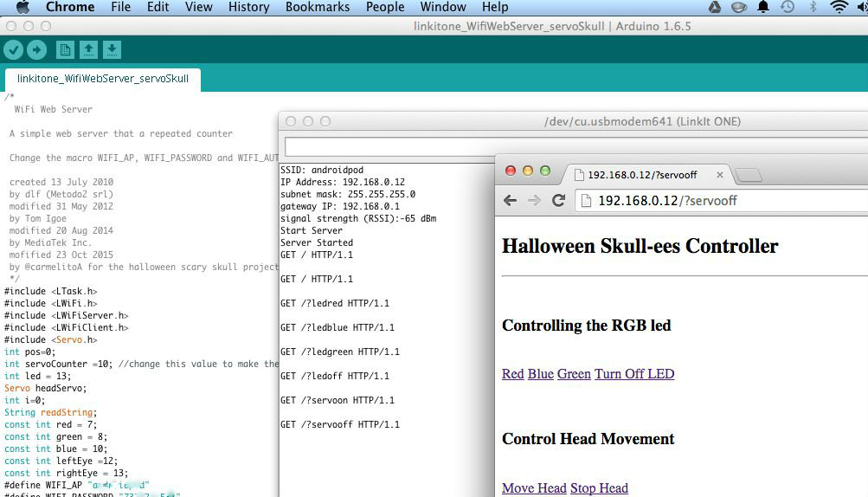The image size is (868, 497).
Task: Click the 'GET /?ledred HTTP/1.1' serial line
Action: (x=334, y=303)
